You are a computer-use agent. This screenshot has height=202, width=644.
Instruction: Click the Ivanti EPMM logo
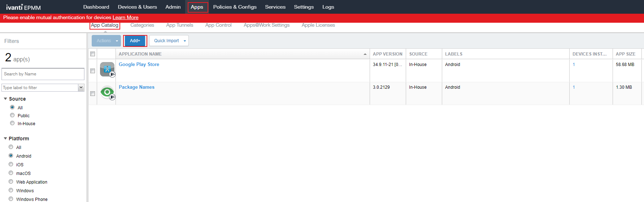[23, 7]
